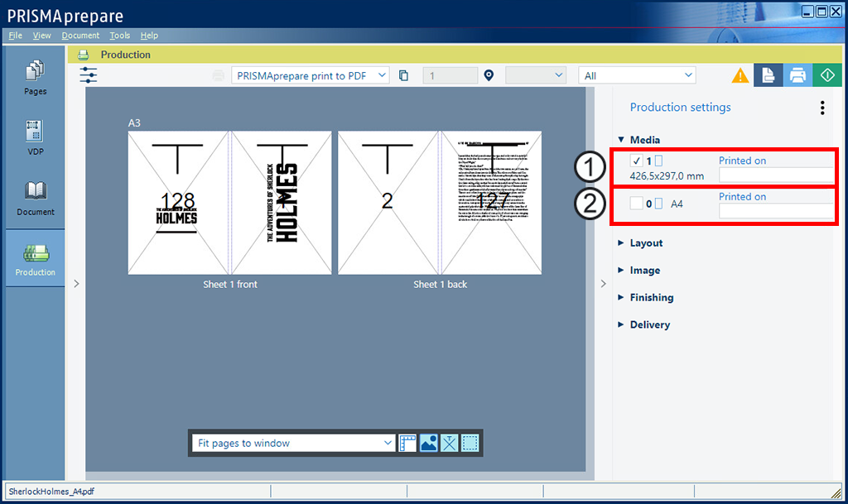The height and width of the screenshot is (504, 848).
Task: Click the A3 sheet size label
Action: 134,123
